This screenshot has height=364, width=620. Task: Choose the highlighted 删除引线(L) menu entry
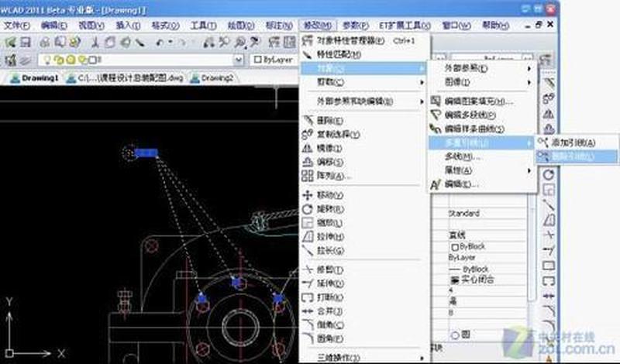coord(577,156)
